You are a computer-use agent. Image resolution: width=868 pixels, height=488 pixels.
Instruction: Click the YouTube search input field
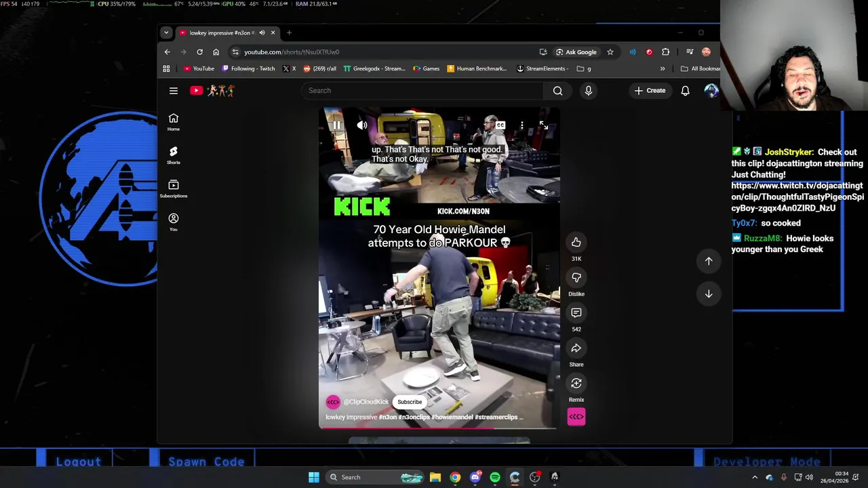click(423, 90)
